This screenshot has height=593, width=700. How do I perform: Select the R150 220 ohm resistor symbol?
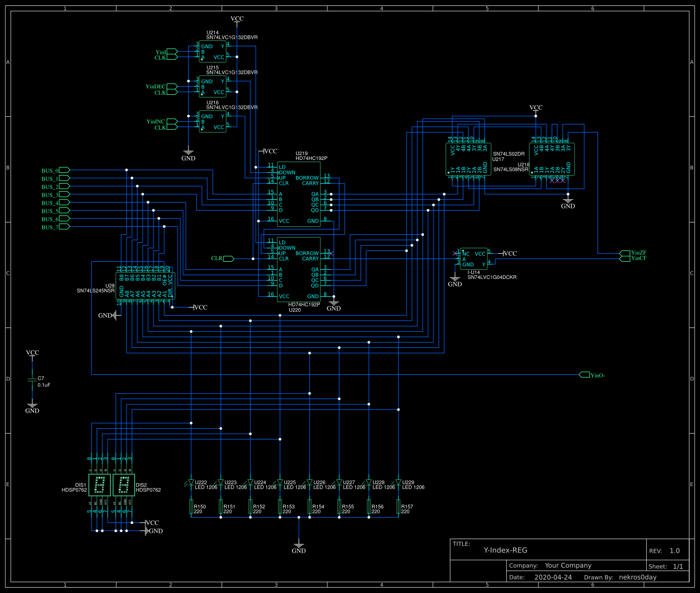[x=192, y=507]
